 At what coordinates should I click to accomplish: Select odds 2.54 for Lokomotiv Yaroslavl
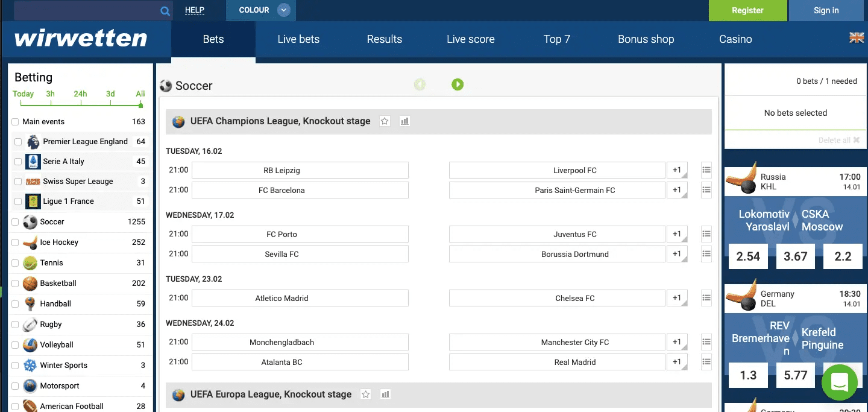click(748, 256)
